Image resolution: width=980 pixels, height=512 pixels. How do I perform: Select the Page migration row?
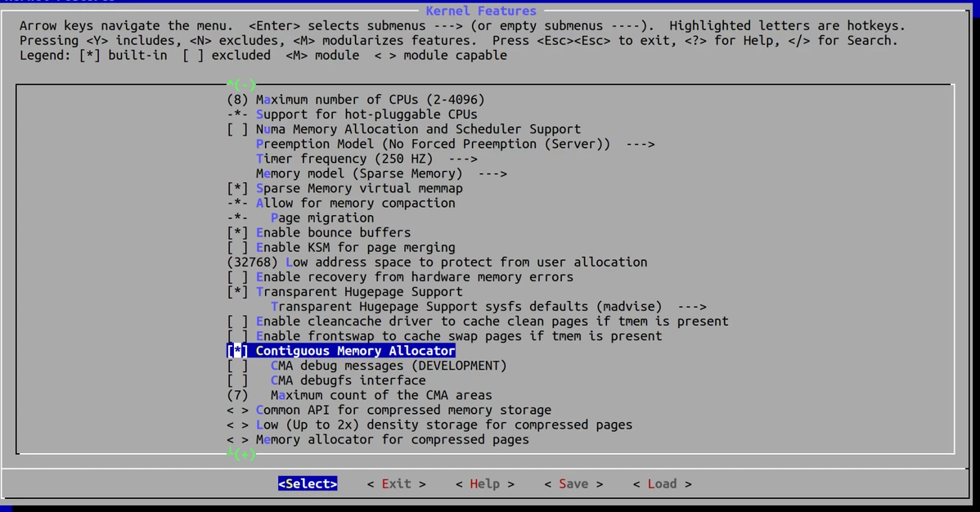(x=300, y=218)
